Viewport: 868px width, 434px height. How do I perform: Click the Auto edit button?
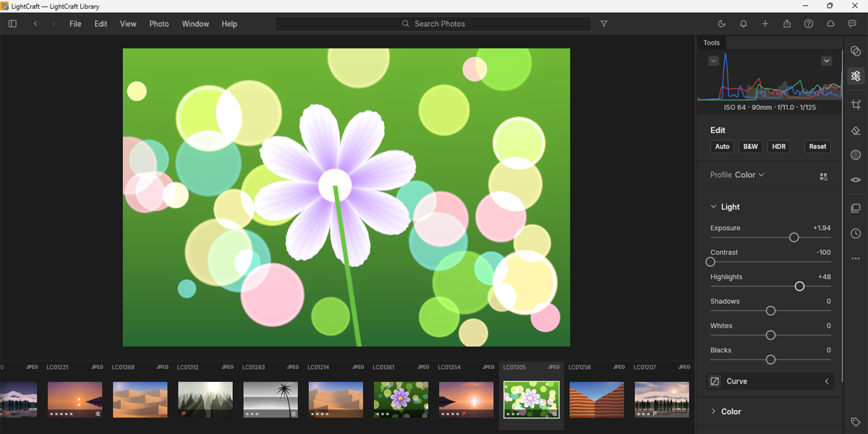point(722,146)
